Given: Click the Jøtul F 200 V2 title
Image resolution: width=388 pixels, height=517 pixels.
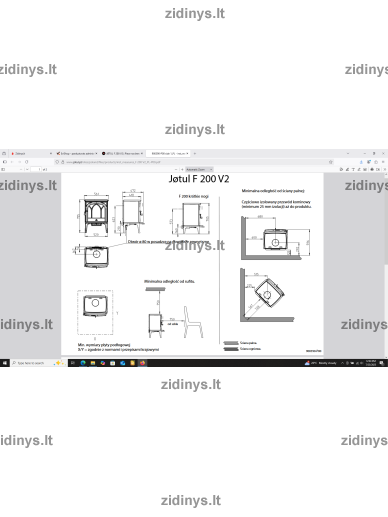Looking at the screenshot, I should (x=199, y=179).
